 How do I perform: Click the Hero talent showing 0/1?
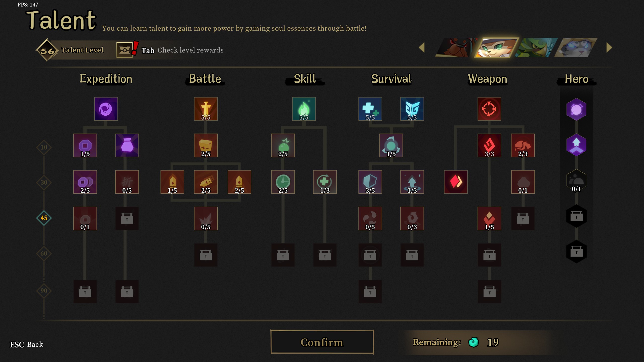point(576,181)
